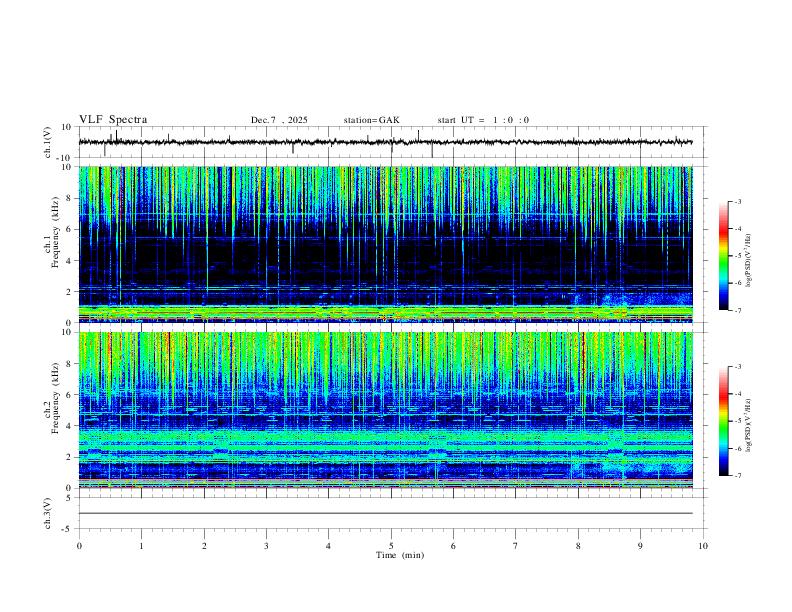Click the ch.2 colorbar "log(PSD)(V²/Hz)" label
This screenshot has width=792, height=612.
749,425
